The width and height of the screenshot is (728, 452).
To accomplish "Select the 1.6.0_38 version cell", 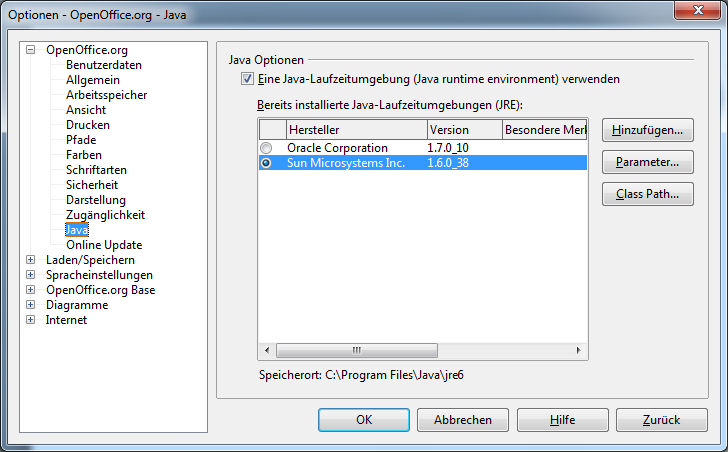I will [x=448, y=163].
